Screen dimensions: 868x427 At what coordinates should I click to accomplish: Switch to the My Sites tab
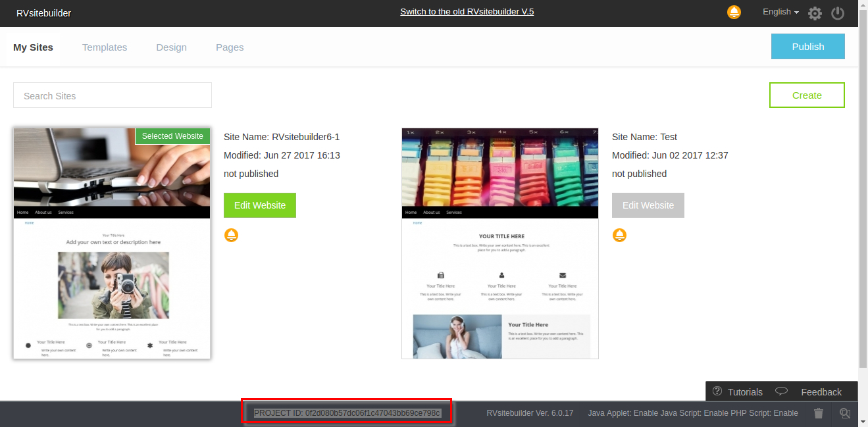click(33, 47)
